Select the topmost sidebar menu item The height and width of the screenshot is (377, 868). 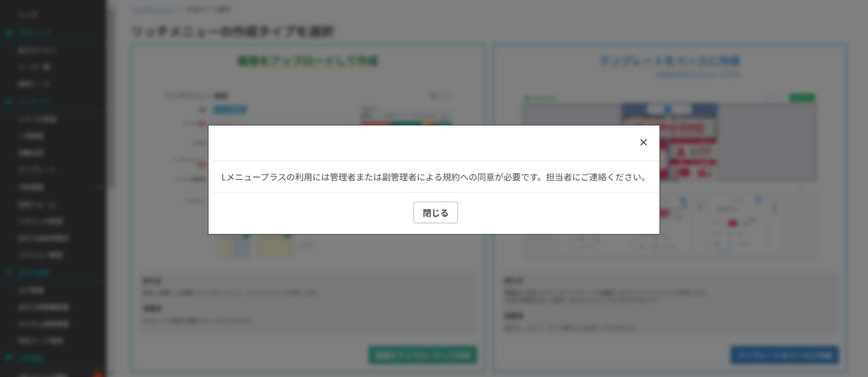29,14
